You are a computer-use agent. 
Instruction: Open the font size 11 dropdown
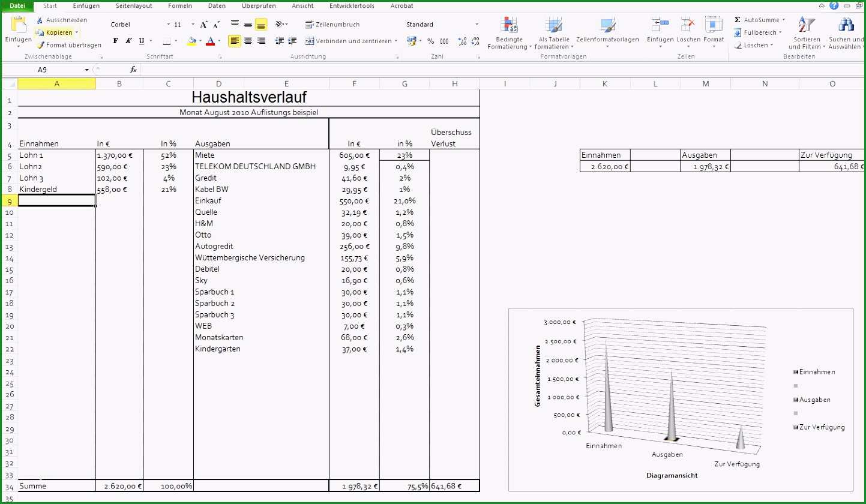pyautogui.click(x=193, y=25)
